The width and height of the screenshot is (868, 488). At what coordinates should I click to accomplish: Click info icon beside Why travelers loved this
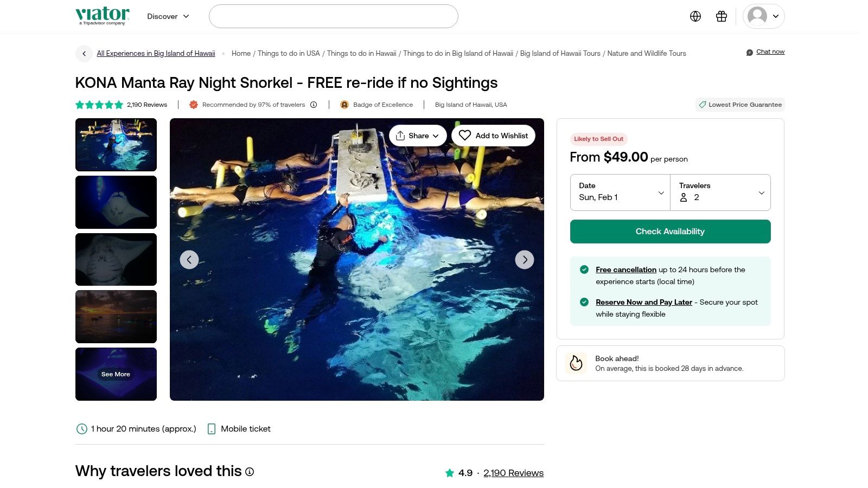click(250, 472)
